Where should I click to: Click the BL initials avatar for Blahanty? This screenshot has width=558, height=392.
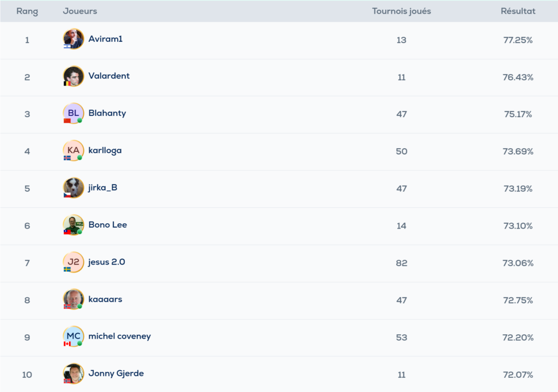(x=74, y=113)
